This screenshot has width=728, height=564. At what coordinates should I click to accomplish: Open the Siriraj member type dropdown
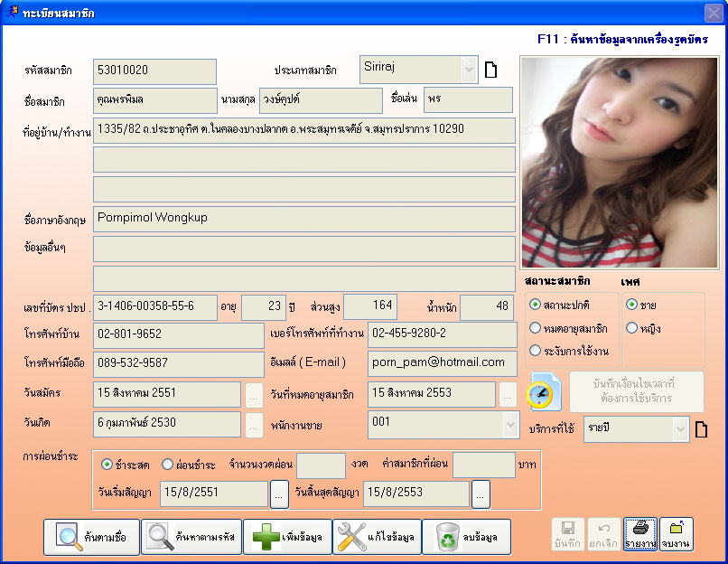469,70
